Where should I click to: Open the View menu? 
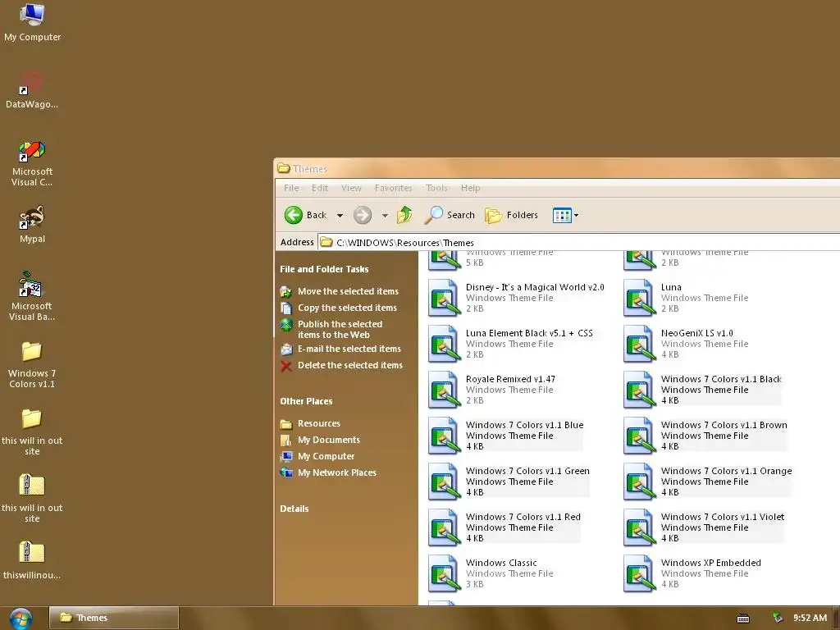click(x=351, y=188)
